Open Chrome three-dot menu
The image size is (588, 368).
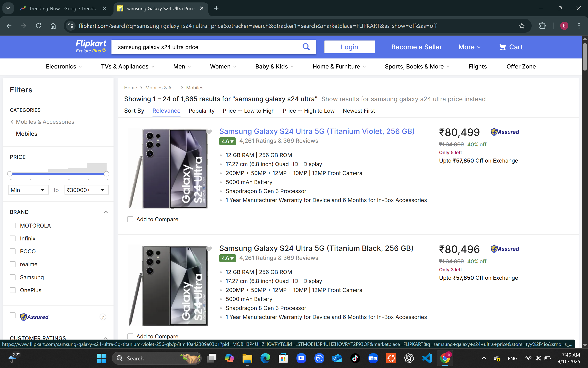click(579, 26)
